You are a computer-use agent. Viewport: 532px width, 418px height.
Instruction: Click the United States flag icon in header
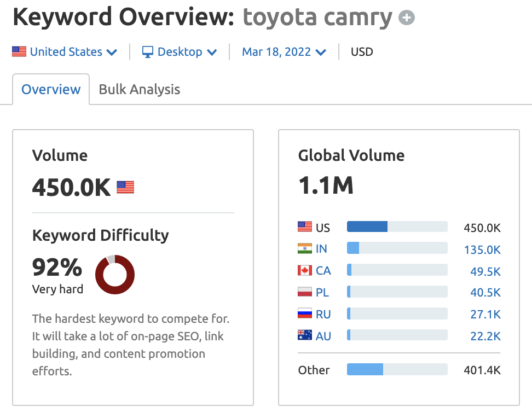point(19,51)
